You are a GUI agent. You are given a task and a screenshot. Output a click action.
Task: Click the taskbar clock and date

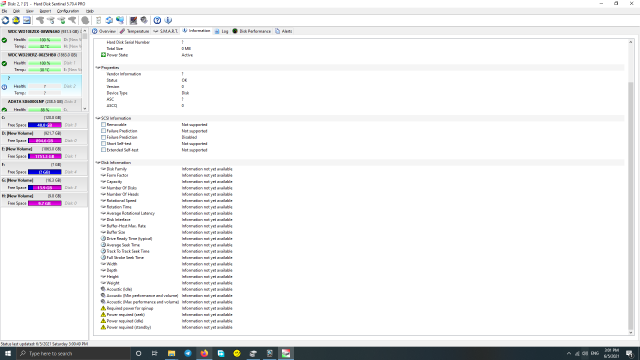[x=611, y=353]
